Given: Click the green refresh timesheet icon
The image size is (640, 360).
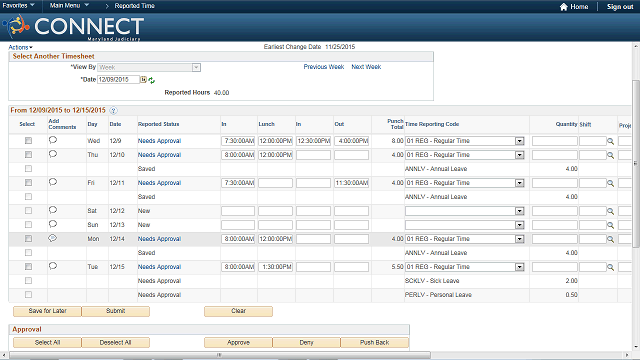Looking at the screenshot, I should point(152,80).
